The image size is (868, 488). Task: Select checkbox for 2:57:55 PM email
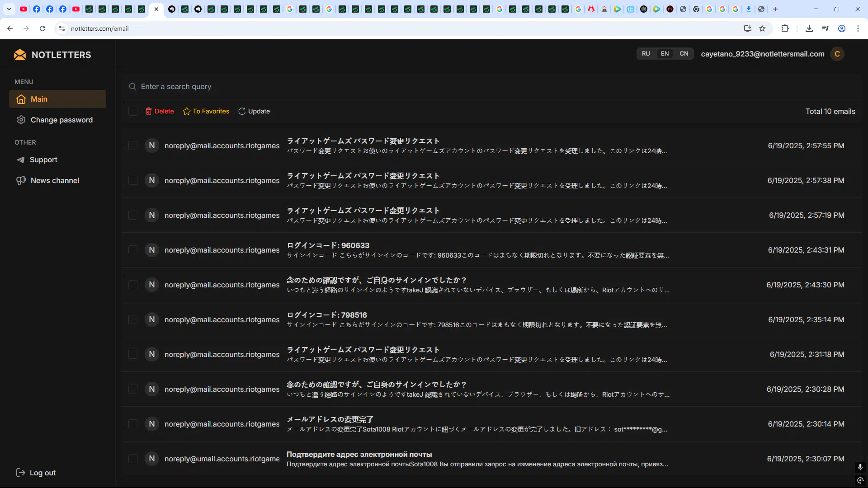pyautogui.click(x=132, y=145)
